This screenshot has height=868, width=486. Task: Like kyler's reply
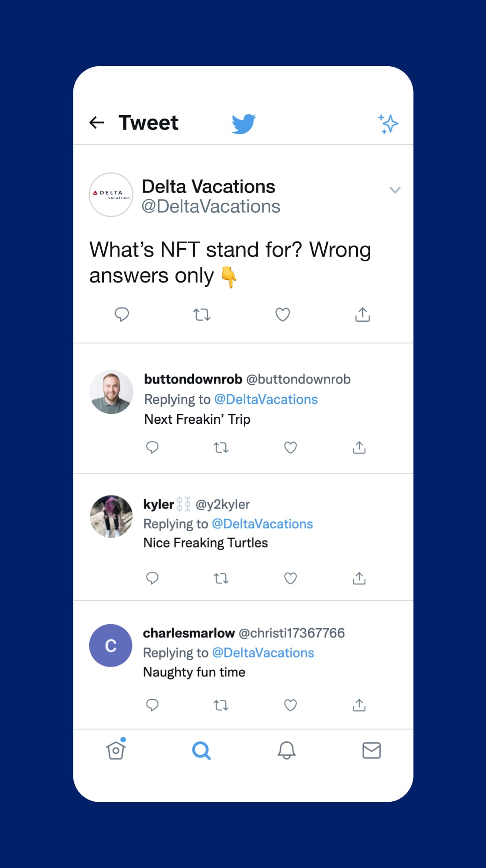(x=290, y=578)
